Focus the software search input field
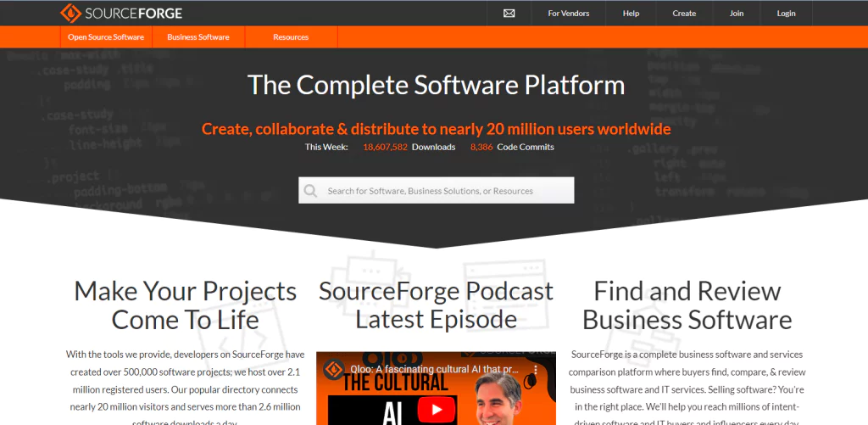 (437, 191)
